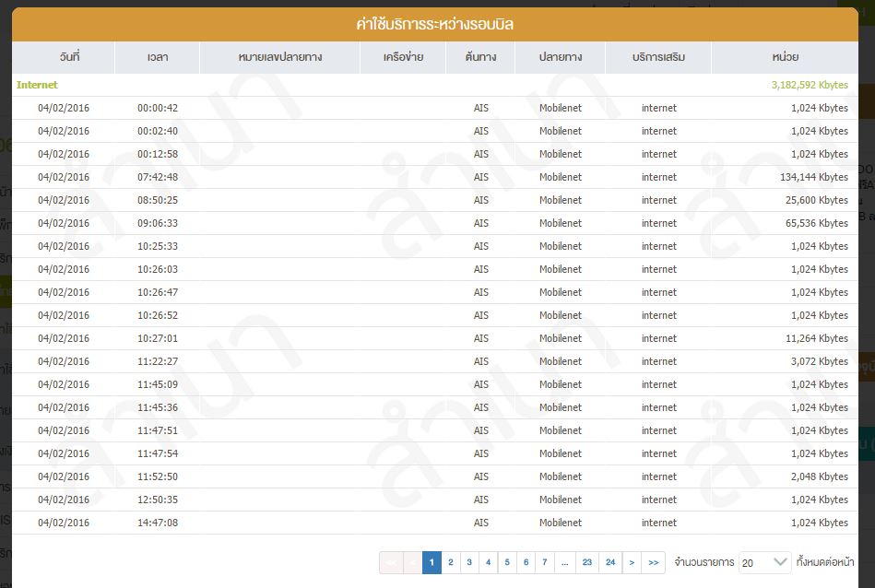Click the time 14:47:08 cell
The image size is (875, 588).
pyautogui.click(x=158, y=523)
